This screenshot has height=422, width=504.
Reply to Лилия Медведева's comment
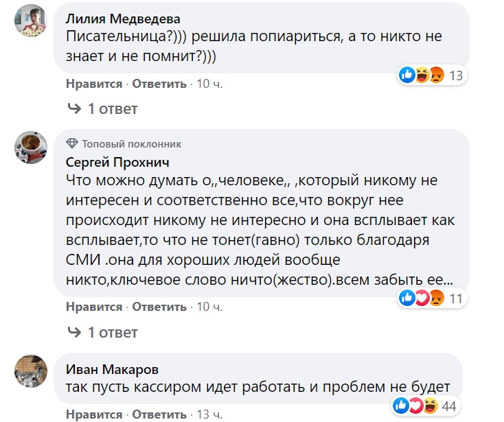159,84
